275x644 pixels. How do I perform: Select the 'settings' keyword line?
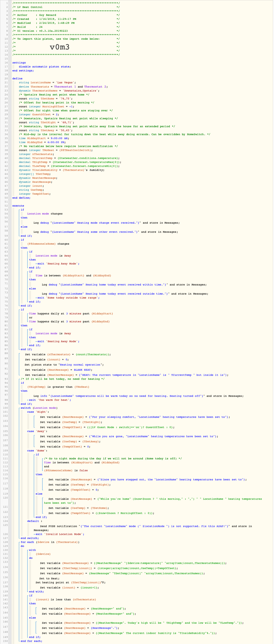coord(19,63)
